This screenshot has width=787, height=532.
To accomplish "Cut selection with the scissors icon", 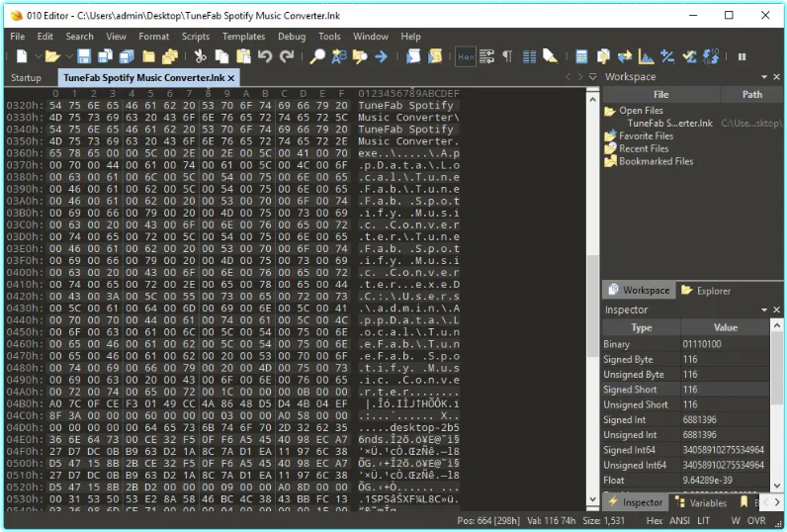I will 201,56.
